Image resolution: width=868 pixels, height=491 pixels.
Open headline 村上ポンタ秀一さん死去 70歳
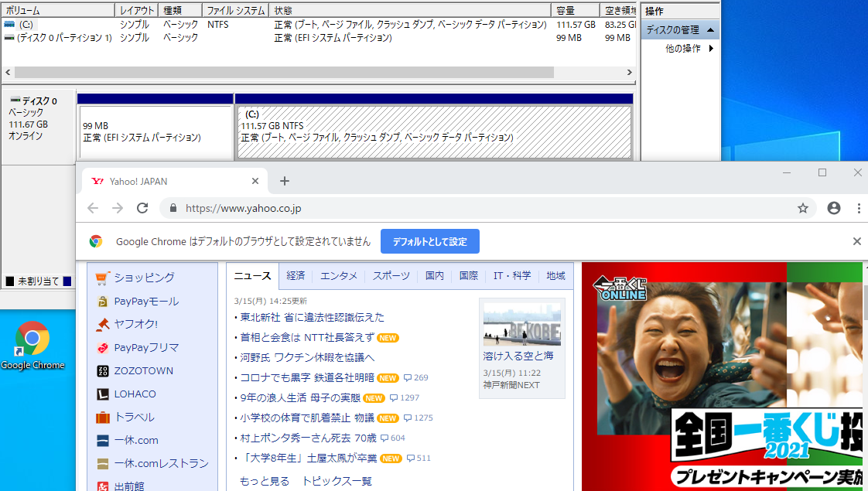[309, 438]
